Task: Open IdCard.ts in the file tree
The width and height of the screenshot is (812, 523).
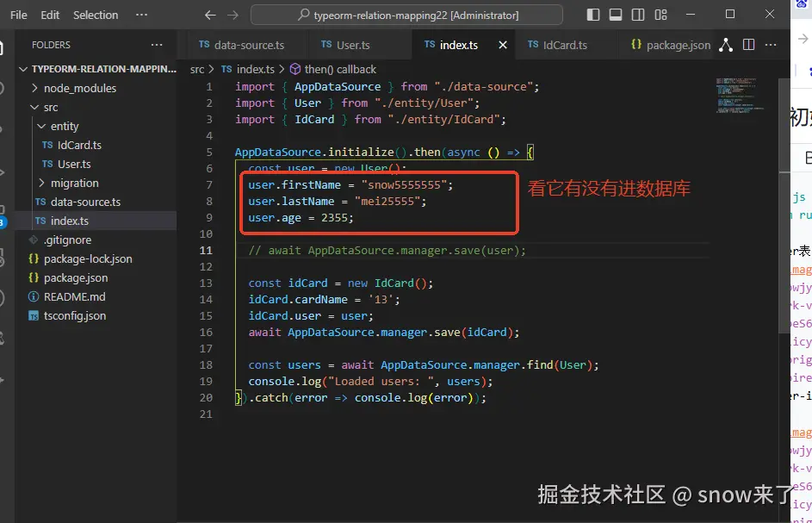Action: pyautogui.click(x=96, y=145)
